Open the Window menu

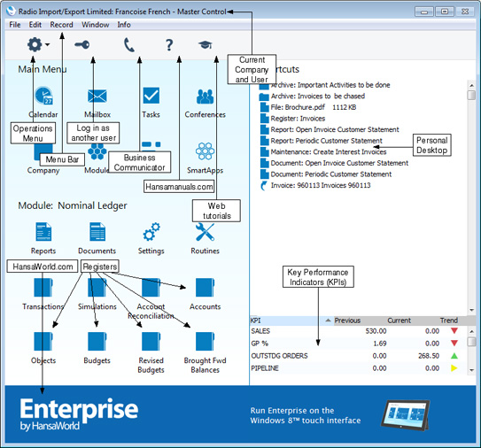(96, 25)
